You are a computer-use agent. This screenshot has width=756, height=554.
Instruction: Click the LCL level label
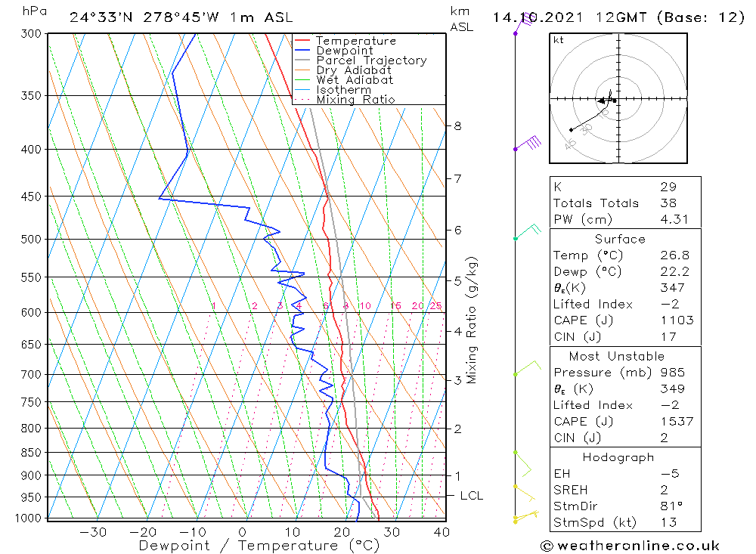[472, 496]
